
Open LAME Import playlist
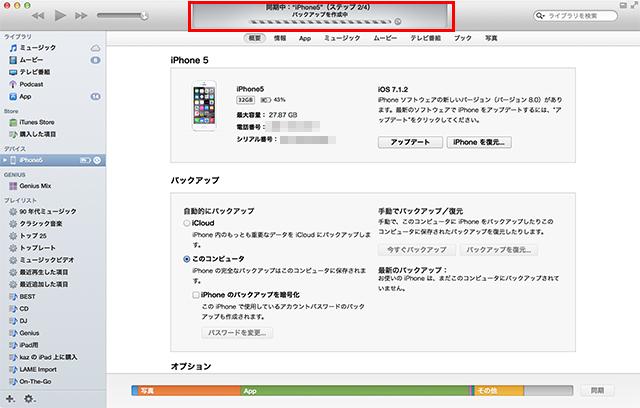point(33,370)
